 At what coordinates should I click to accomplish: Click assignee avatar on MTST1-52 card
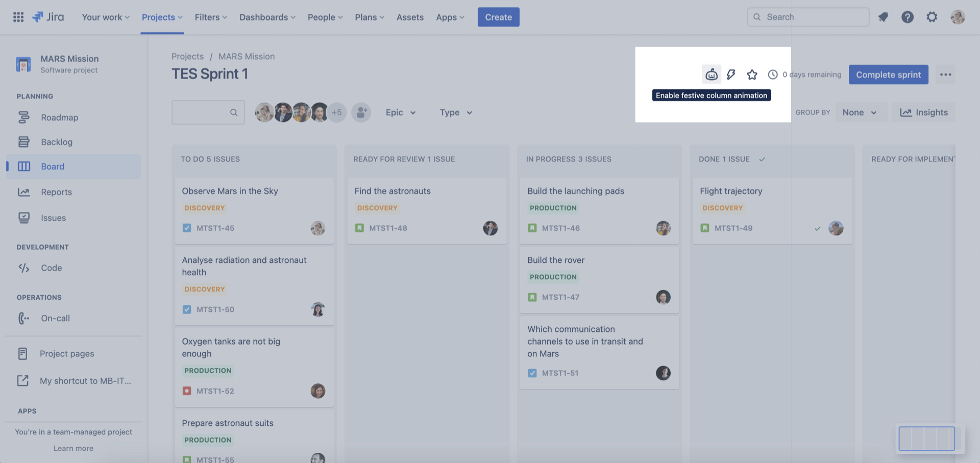point(317,391)
